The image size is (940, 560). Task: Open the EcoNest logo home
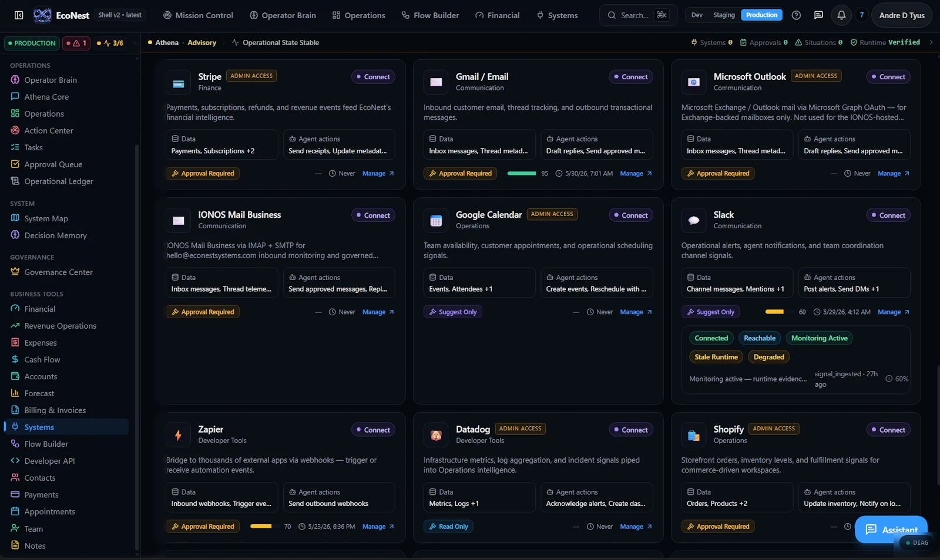62,15
